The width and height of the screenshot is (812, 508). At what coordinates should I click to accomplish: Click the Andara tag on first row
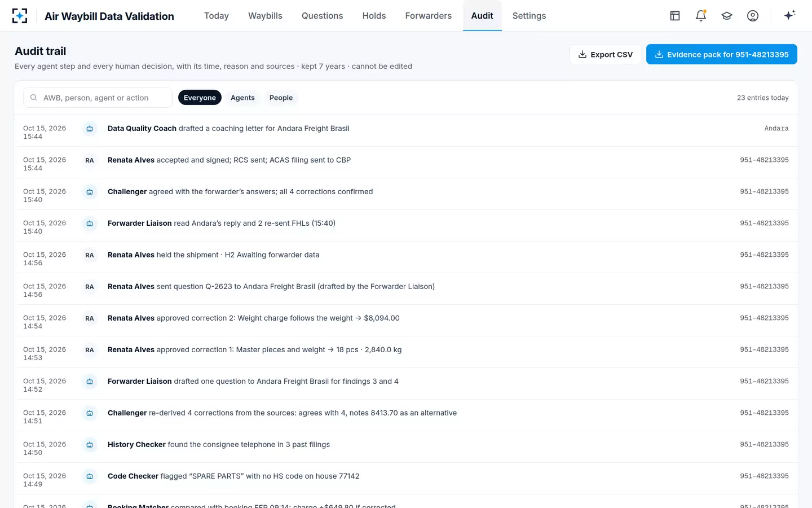point(776,129)
